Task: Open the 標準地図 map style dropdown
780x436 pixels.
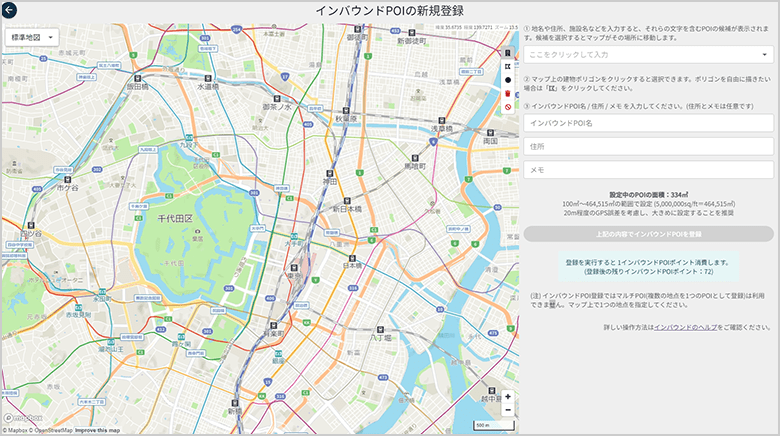Action: pyautogui.click(x=33, y=37)
